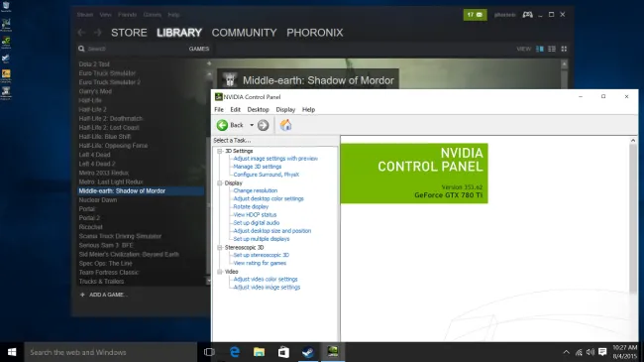The height and width of the screenshot is (362, 644).
Task: Open View HDCP status
Action: 255,215
